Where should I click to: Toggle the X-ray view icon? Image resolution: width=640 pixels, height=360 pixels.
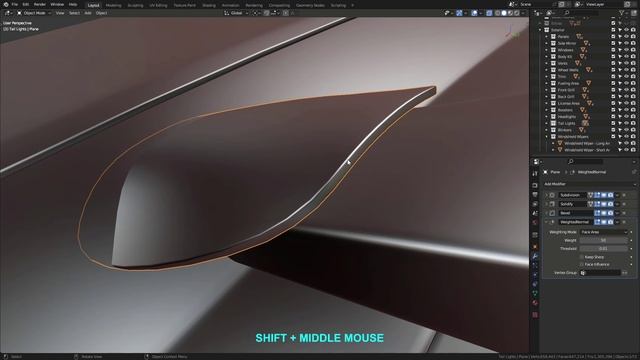pyautogui.click(x=489, y=13)
